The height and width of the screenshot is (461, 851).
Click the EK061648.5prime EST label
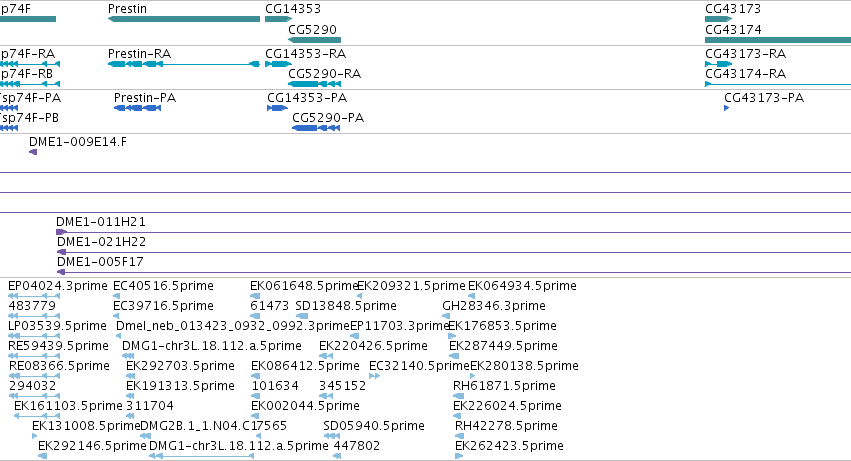pos(304,286)
